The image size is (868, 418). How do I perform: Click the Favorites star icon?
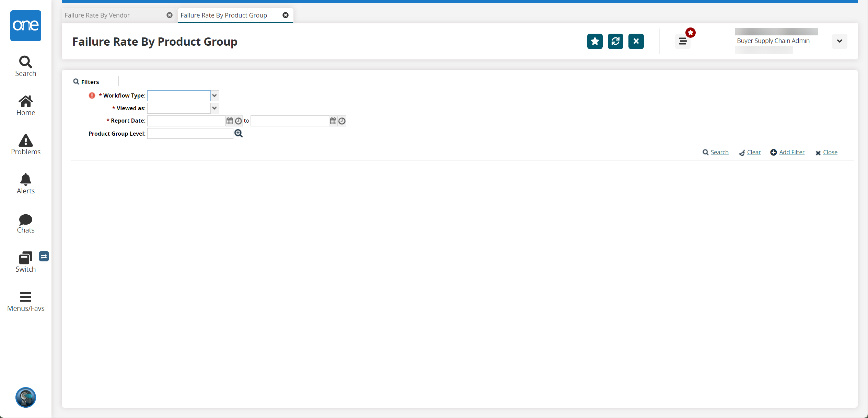594,41
